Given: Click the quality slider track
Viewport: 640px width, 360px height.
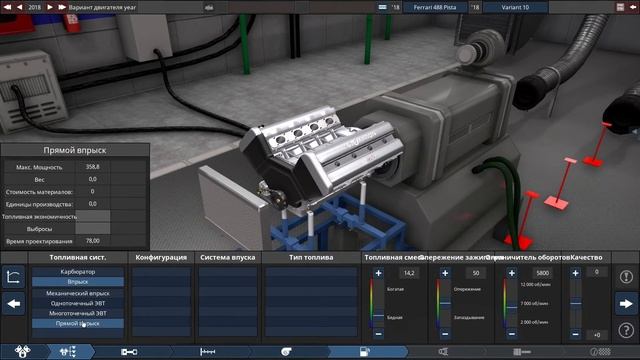Looking at the screenshot, I should tap(576, 304).
